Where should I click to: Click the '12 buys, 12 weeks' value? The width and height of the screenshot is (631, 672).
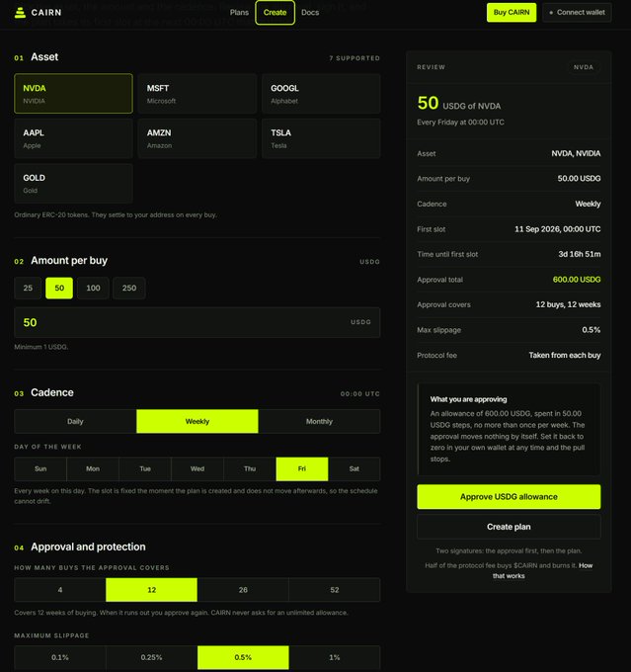(568, 304)
